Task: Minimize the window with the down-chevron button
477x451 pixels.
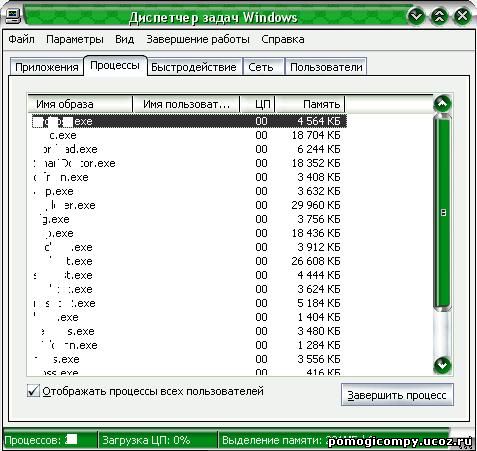Action: pos(417,16)
